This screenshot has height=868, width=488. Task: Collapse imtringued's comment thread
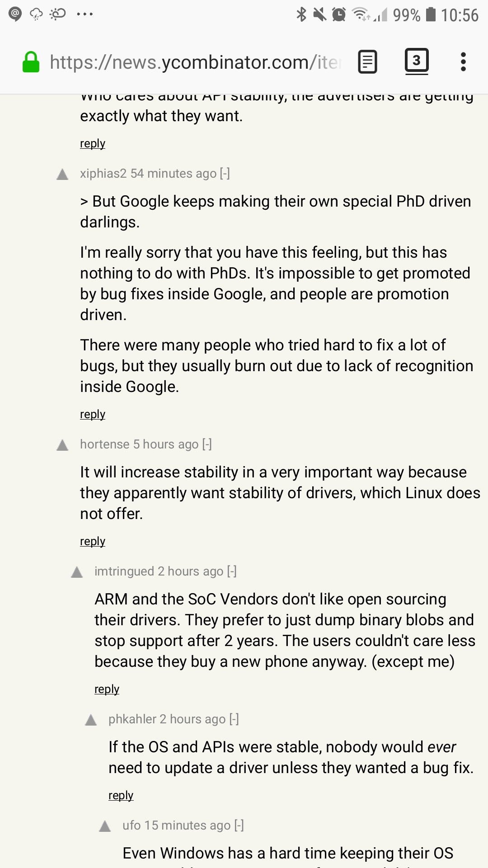click(x=232, y=571)
